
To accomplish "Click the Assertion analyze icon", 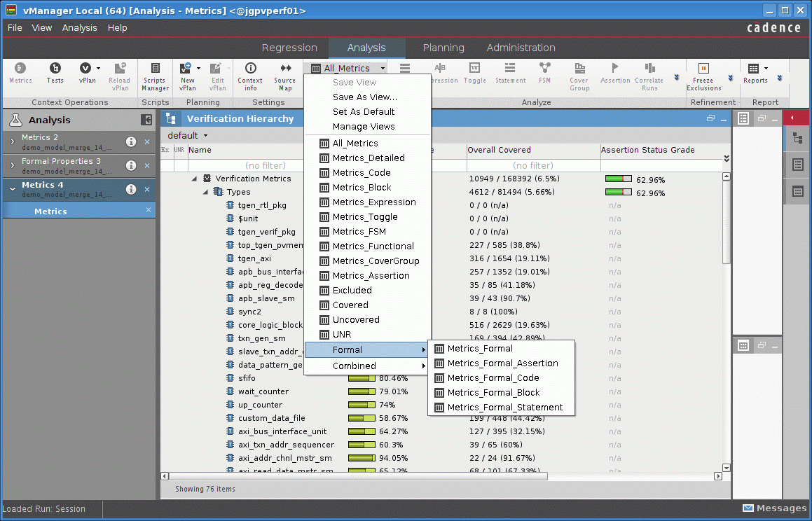I will (x=615, y=72).
